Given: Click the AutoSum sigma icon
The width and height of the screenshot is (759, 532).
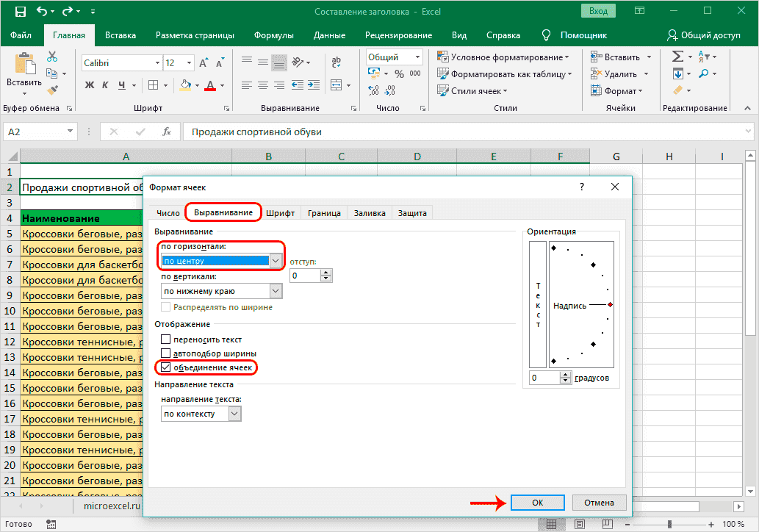Looking at the screenshot, I should pos(677,57).
